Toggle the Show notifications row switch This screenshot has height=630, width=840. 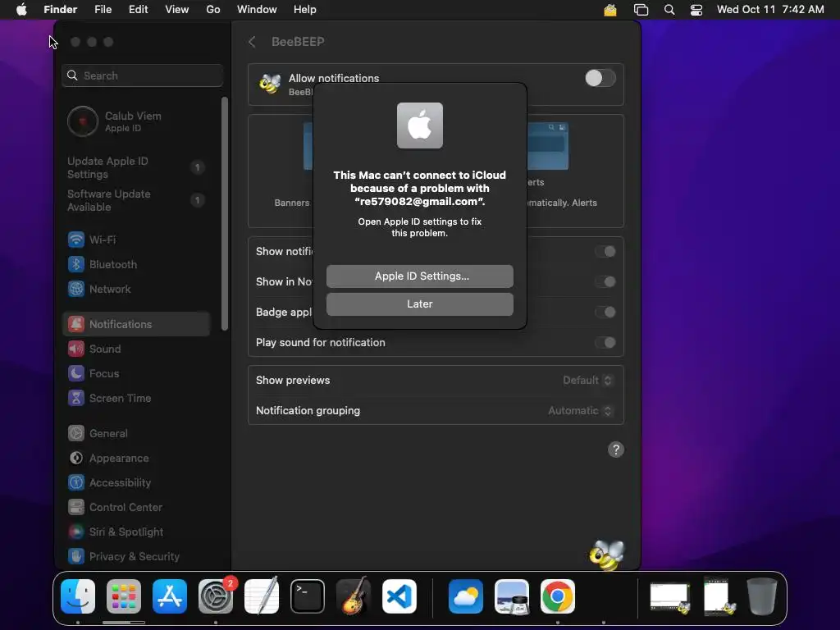point(605,251)
